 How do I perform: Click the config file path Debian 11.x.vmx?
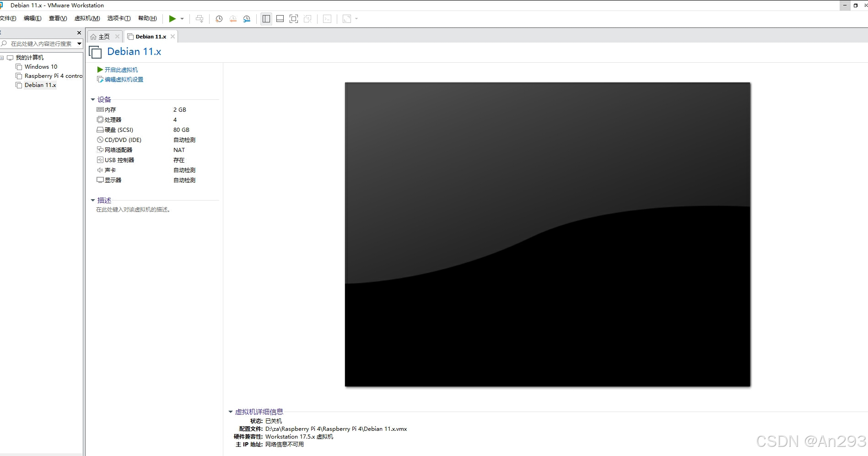tap(336, 429)
